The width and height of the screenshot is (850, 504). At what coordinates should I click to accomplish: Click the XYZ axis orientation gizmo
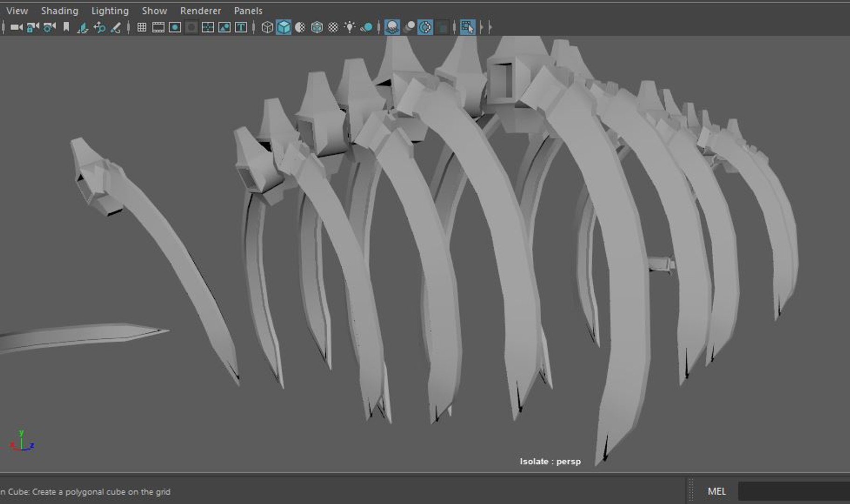(21, 441)
